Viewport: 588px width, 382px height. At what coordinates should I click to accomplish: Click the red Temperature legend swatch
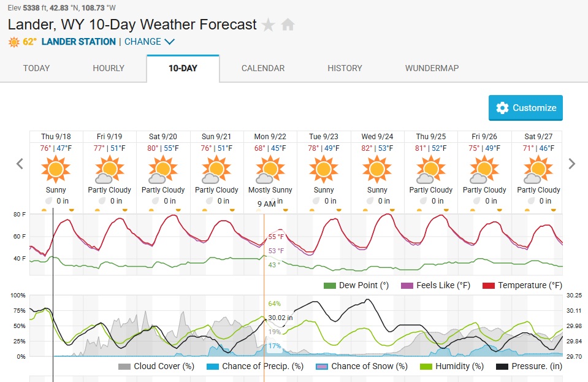coord(489,285)
